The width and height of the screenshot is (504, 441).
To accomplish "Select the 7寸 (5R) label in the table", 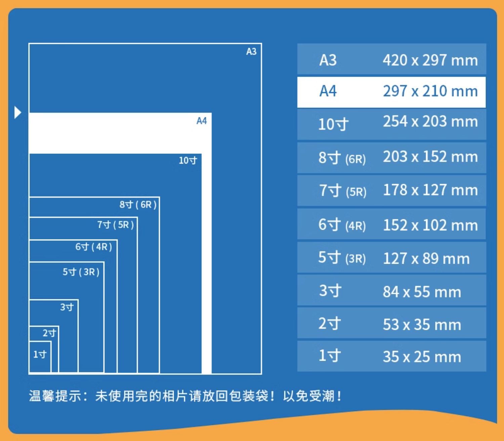I will click(x=342, y=190).
